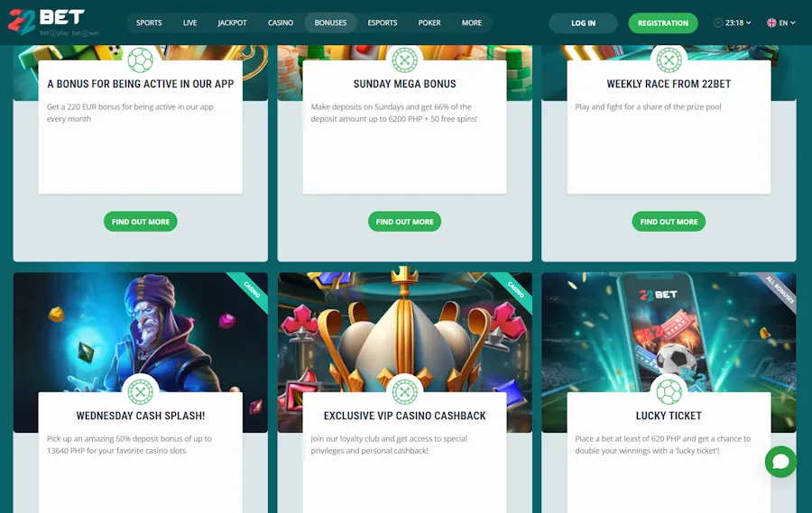The image size is (812, 513).
Task: Expand the MORE navigation menu
Action: tap(472, 23)
